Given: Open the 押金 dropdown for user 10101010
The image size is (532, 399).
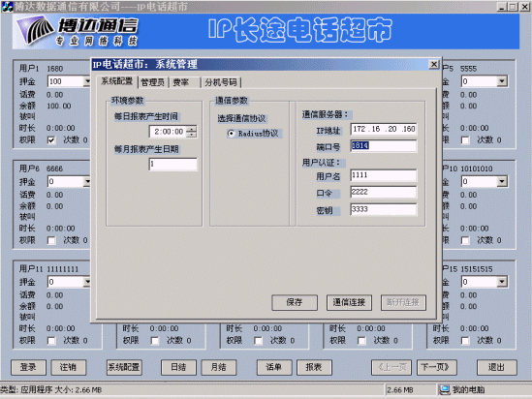Looking at the screenshot, I should click(502, 182).
